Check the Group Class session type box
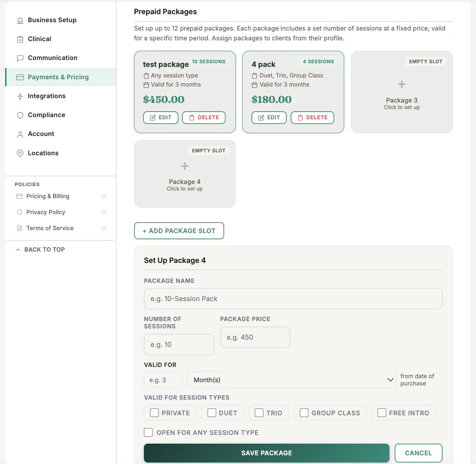This screenshot has height=464, width=476. click(304, 413)
